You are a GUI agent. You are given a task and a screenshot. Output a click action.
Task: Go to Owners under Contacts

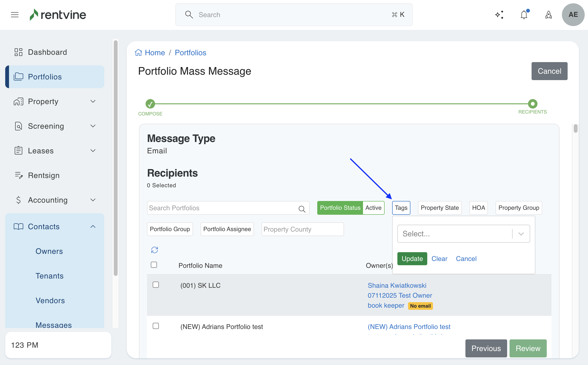[49, 251]
